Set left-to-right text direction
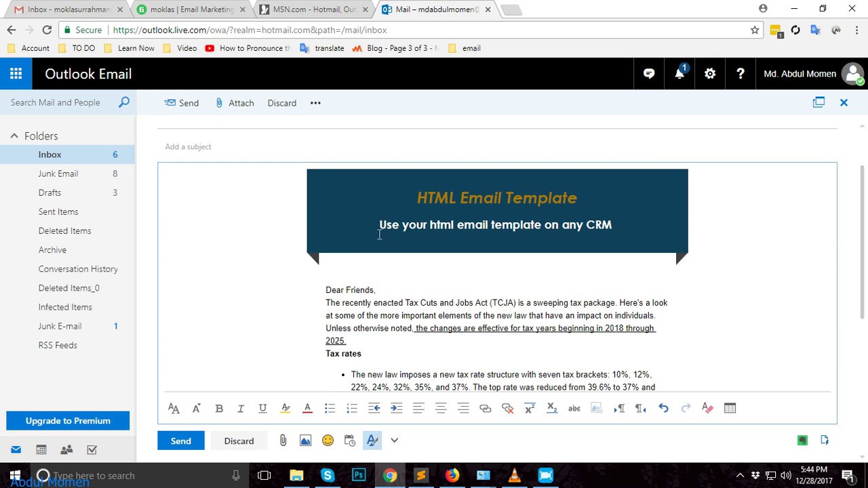868x488 pixels. 619,408
